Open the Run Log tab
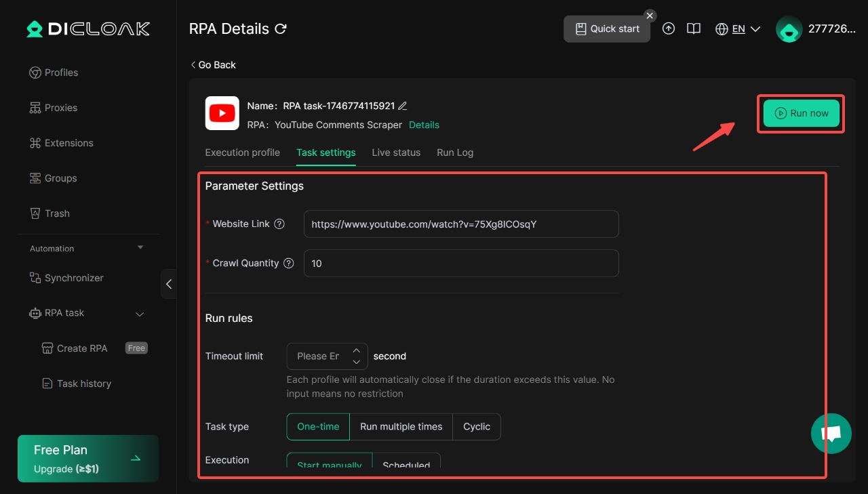Screen dimensions: 868x494 [x=455, y=152]
